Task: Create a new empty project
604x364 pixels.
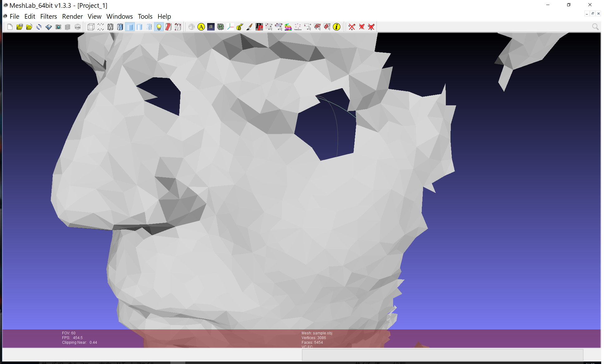Action: pyautogui.click(x=10, y=27)
